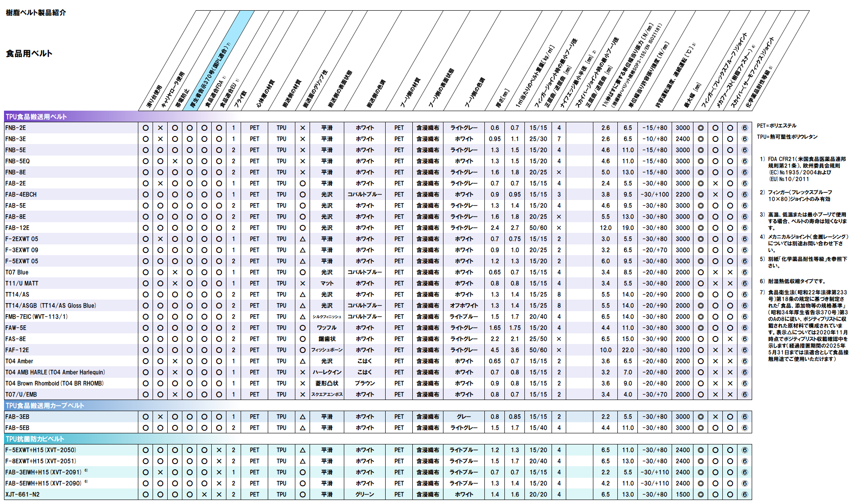The image size is (850, 504).
Task: Click the XJT-661-N2 product name
Action: 22,495
